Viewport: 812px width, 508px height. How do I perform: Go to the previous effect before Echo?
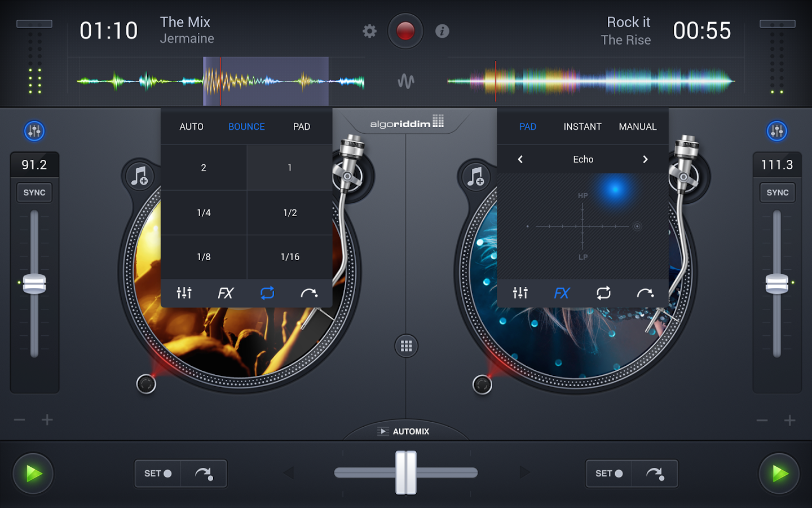tap(520, 159)
